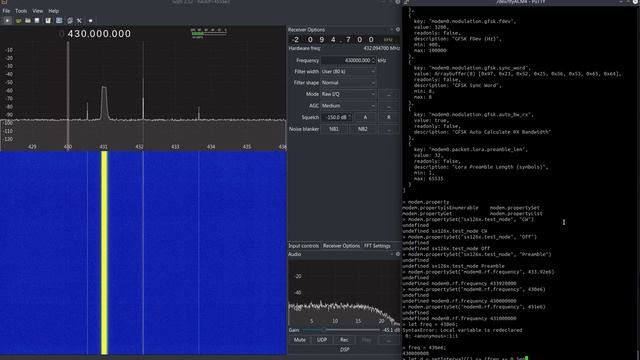Toggle audio recording with Rec
Screen dimensions: 640x360
[344, 340]
